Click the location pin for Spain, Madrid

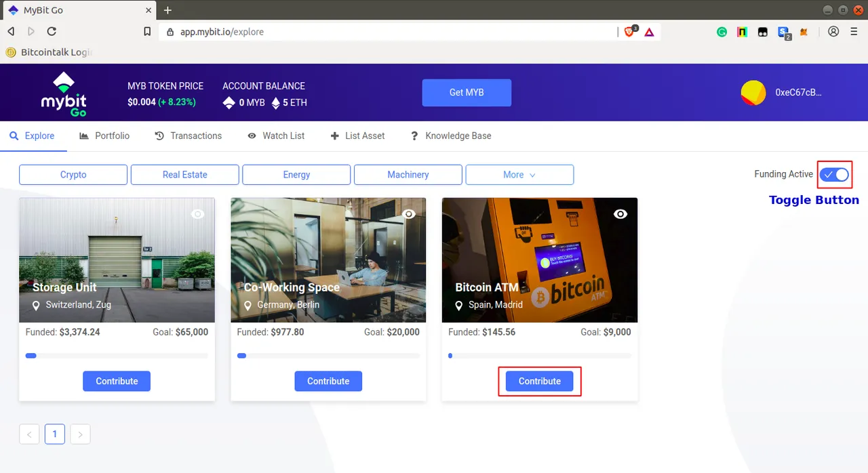coord(460,306)
